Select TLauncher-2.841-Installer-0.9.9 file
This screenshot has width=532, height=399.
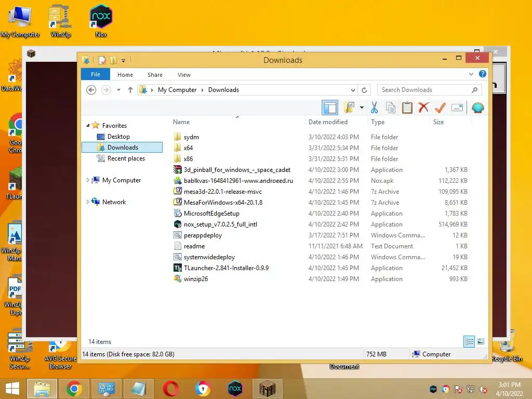tap(226, 268)
